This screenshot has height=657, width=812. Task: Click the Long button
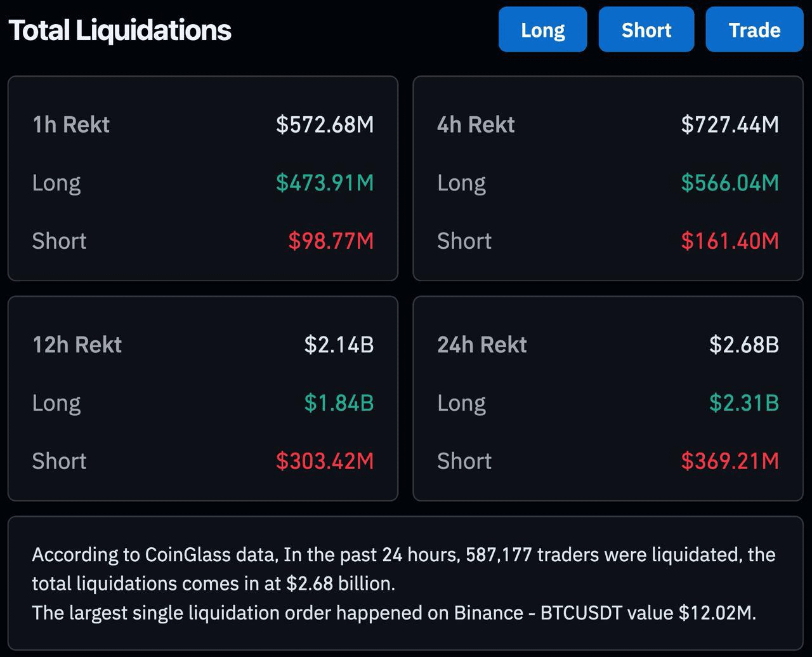click(x=542, y=30)
